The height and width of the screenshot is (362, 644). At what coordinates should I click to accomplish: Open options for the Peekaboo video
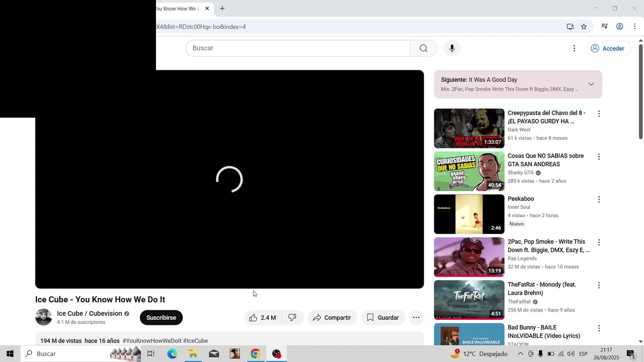point(599,200)
